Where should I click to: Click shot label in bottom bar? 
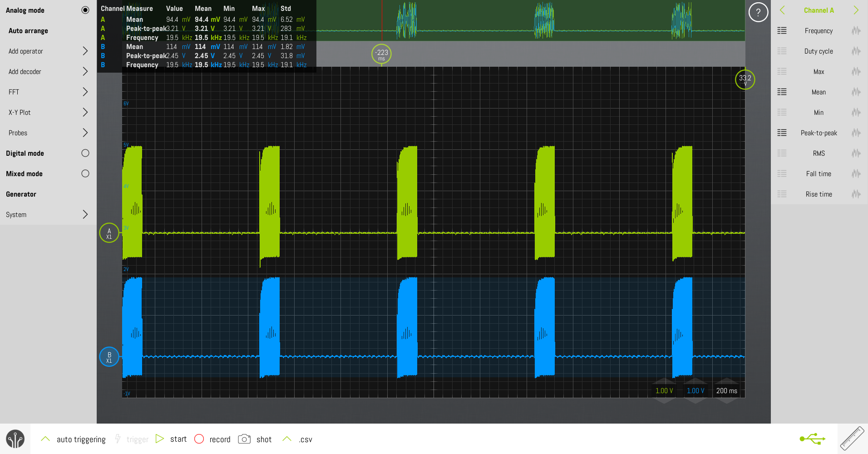pyautogui.click(x=264, y=439)
